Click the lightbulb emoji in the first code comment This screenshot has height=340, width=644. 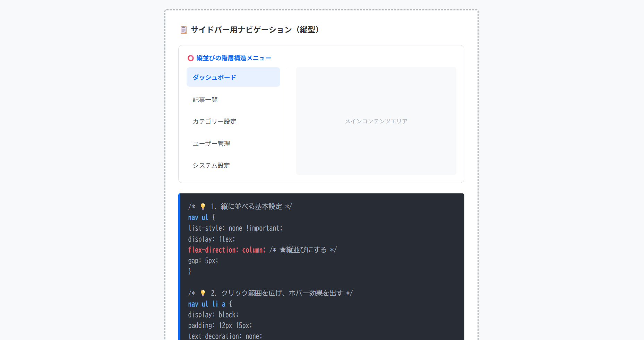click(x=202, y=206)
